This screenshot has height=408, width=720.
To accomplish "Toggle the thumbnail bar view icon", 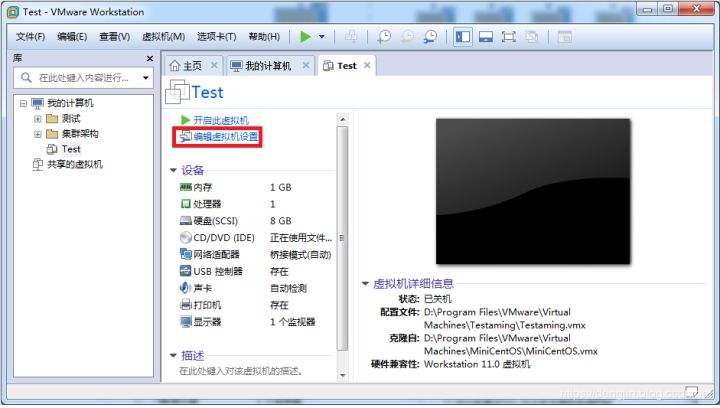I will click(486, 37).
